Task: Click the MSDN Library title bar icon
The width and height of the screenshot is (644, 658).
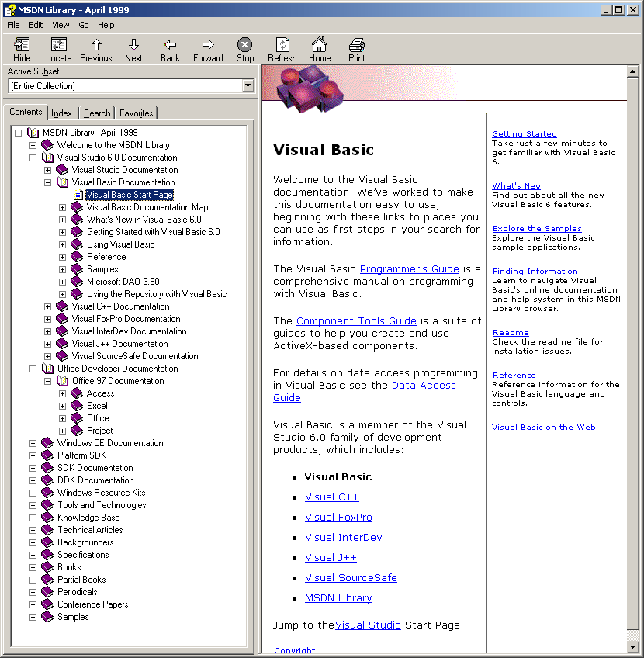Action: tap(9, 9)
